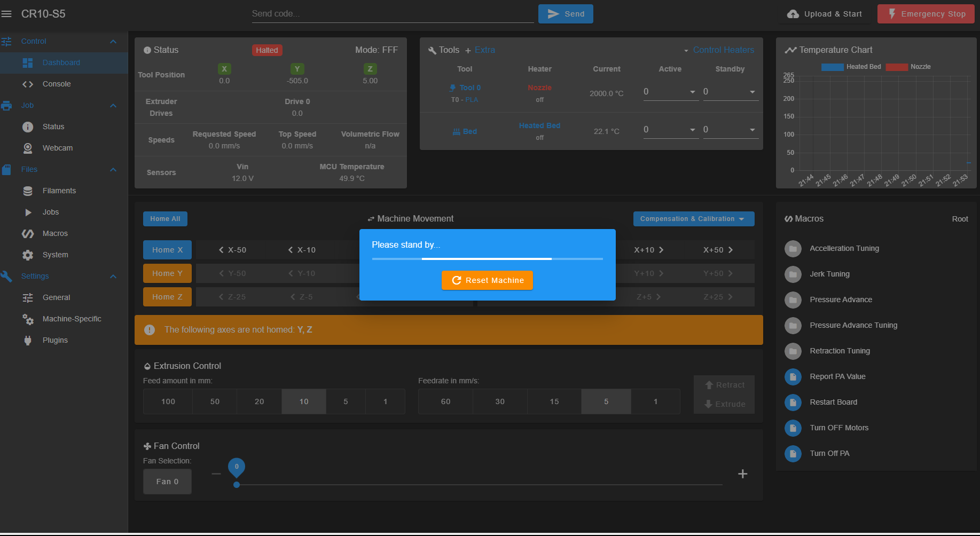Click the Job printer icon
Image resolution: width=980 pixels, height=536 pixels.
6,105
